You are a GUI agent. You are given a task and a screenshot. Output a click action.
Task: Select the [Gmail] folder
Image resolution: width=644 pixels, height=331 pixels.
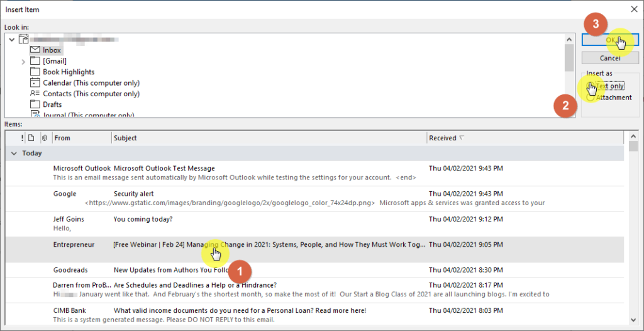coord(55,61)
